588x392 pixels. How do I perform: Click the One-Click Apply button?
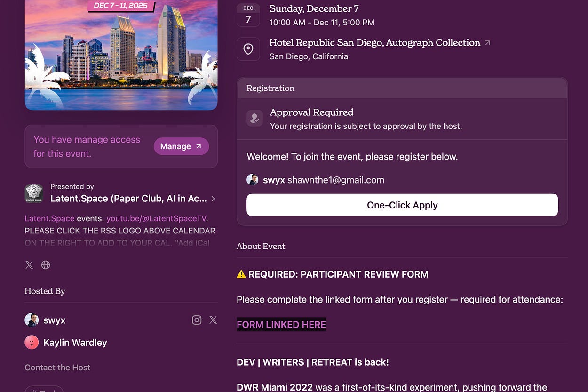click(402, 205)
